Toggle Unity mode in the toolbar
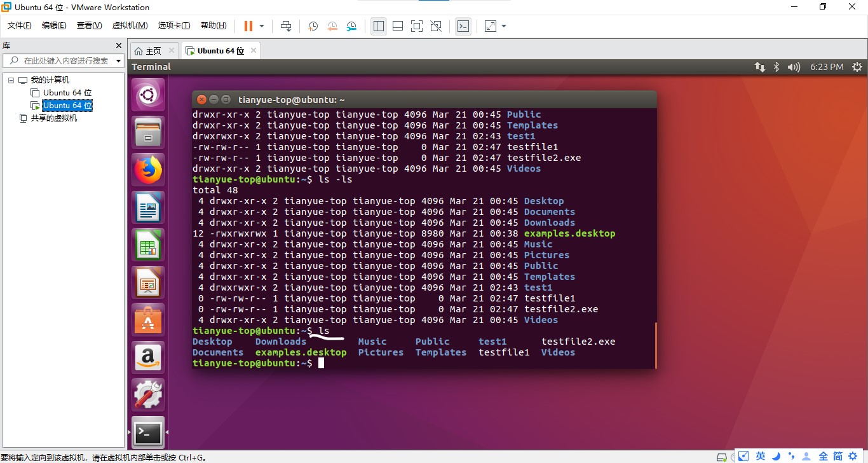Image resolution: width=868 pixels, height=463 pixels. [x=436, y=26]
